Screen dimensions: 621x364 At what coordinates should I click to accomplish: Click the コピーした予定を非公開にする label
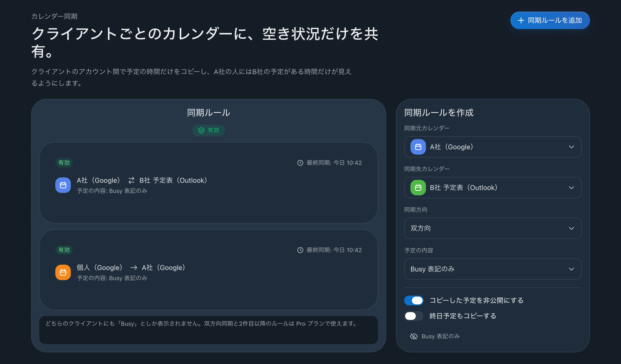pos(476,300)
